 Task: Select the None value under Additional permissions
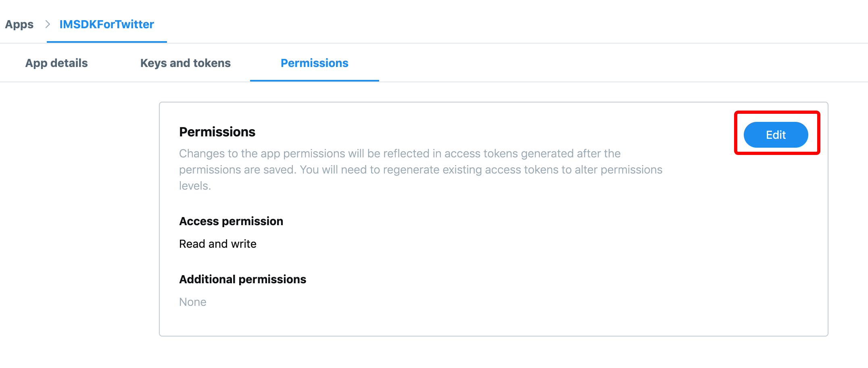pos(192,301)
